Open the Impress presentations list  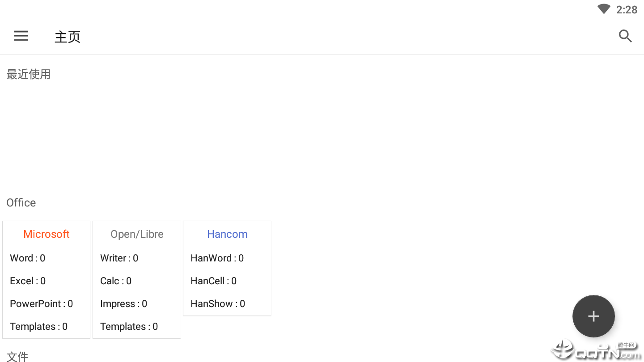click(x=123, y=304)
